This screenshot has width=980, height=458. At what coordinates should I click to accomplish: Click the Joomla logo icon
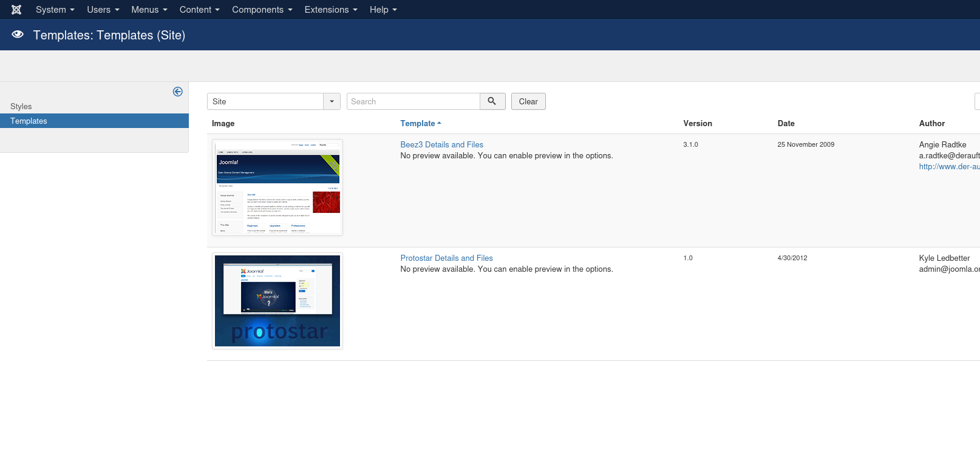16,10
